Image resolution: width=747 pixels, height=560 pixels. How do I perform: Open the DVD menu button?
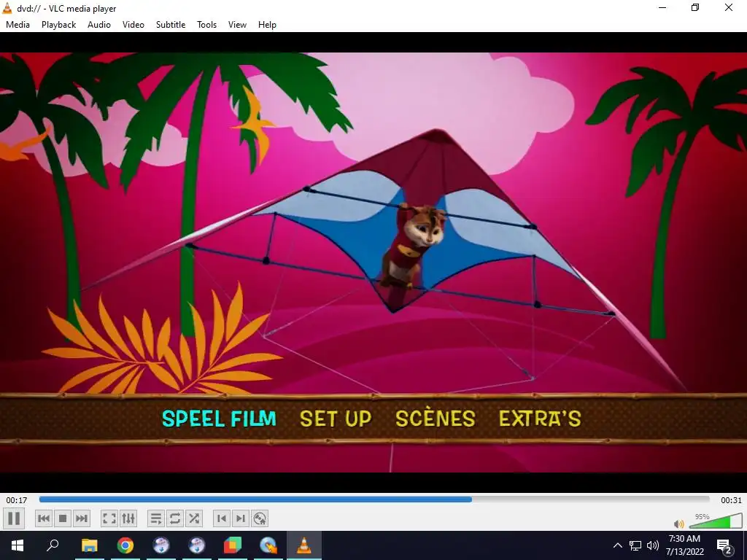[x=260, y=518]
